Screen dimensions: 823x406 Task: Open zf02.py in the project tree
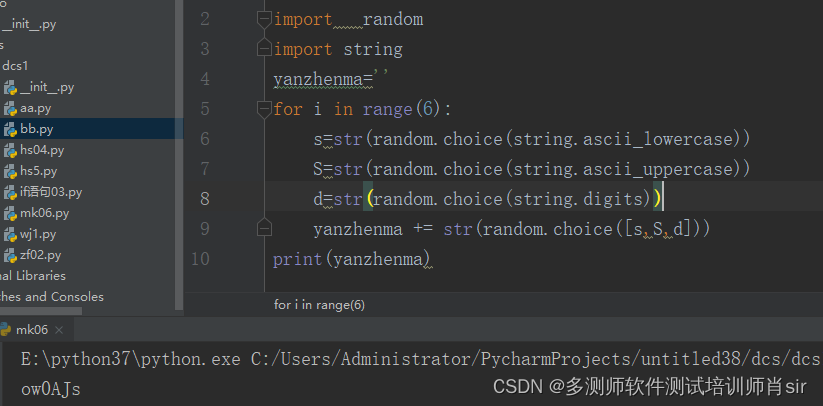pyautogui.click(x=40, y=255)
